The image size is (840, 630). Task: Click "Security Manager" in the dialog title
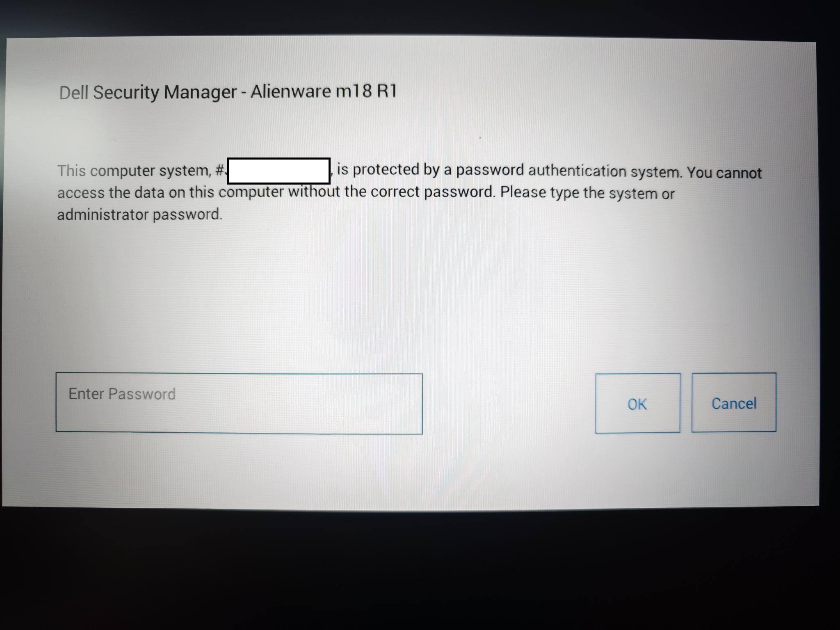click(165, 93)
